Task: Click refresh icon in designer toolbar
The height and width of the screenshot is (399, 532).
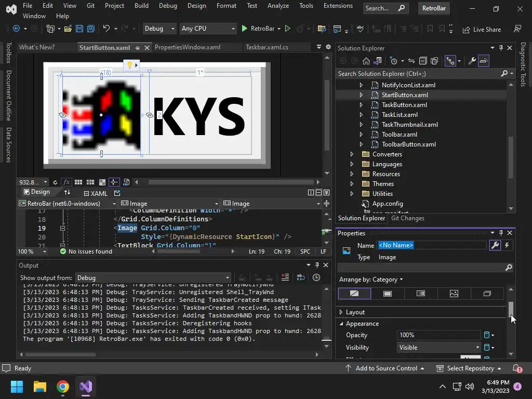Action: pos(55,182)
